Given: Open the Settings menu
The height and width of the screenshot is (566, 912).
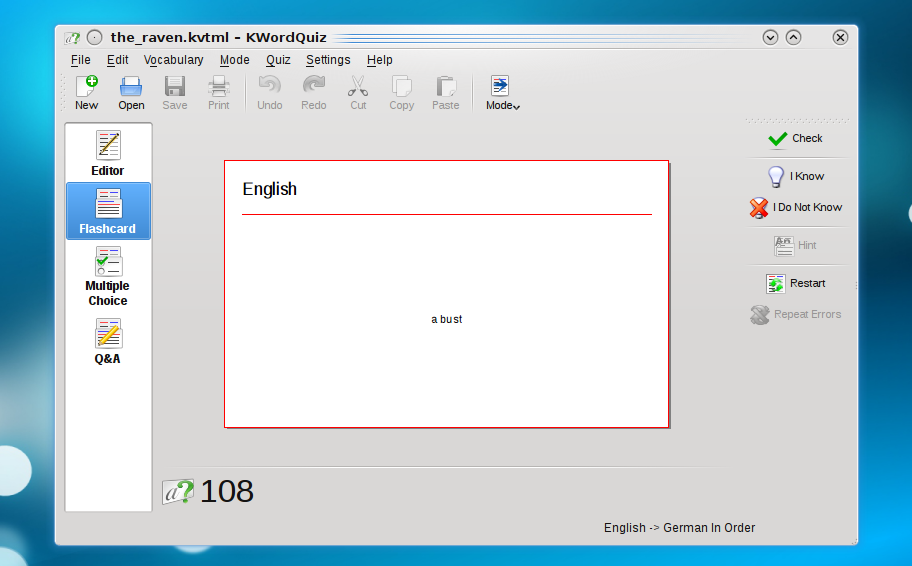Looking at the screenshot, I should [328, 60].
